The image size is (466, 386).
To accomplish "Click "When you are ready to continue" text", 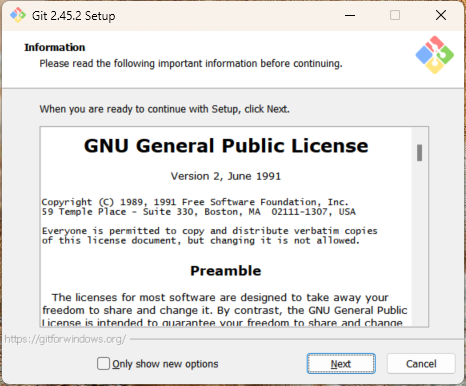I will click(x=165, y=109).
